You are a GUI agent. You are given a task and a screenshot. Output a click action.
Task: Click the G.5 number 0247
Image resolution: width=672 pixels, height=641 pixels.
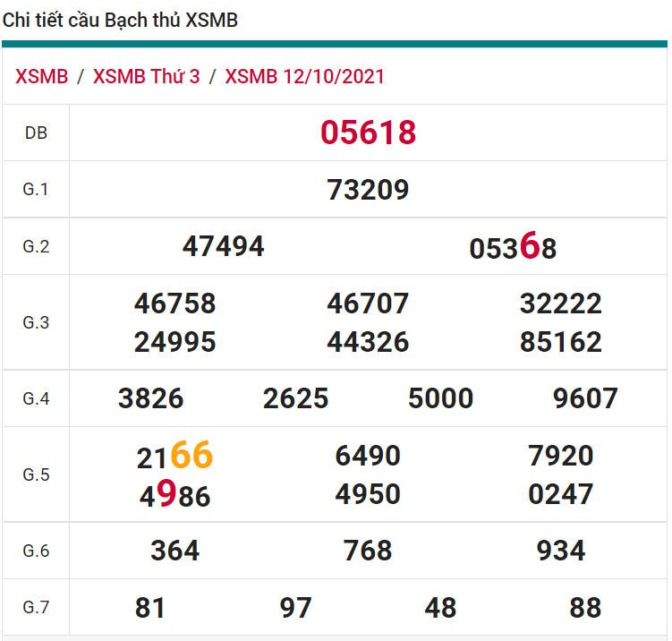[x=560, y=494]
